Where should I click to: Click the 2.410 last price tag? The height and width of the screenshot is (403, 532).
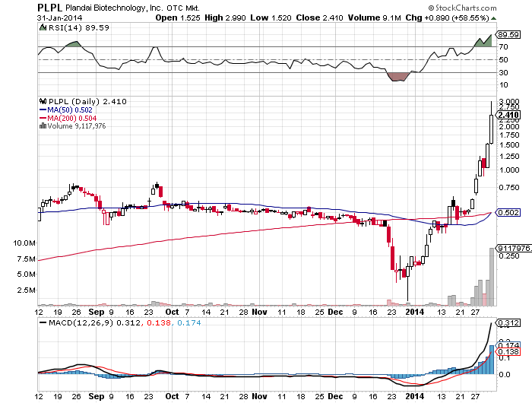point(508,115)
